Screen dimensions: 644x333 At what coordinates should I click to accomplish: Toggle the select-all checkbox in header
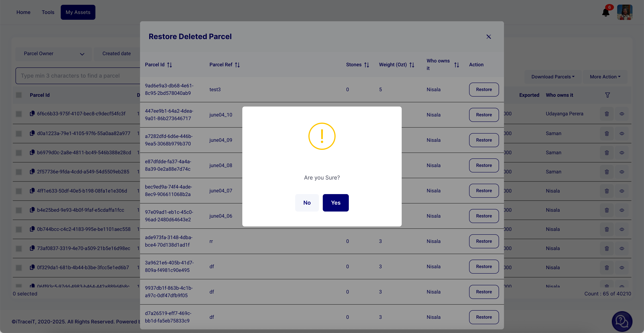(x=19, y=95)
